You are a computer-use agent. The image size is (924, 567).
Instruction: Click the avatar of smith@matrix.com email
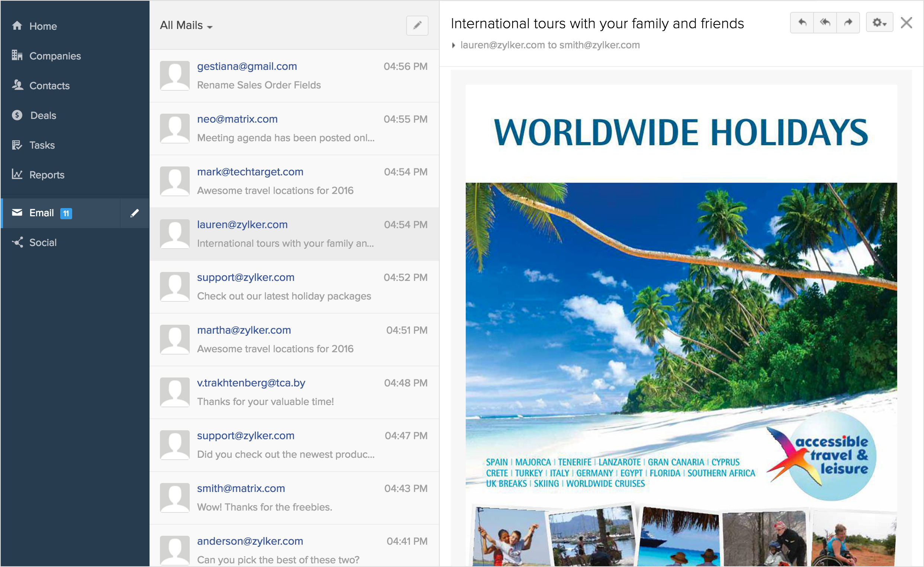tap(174, 497)
